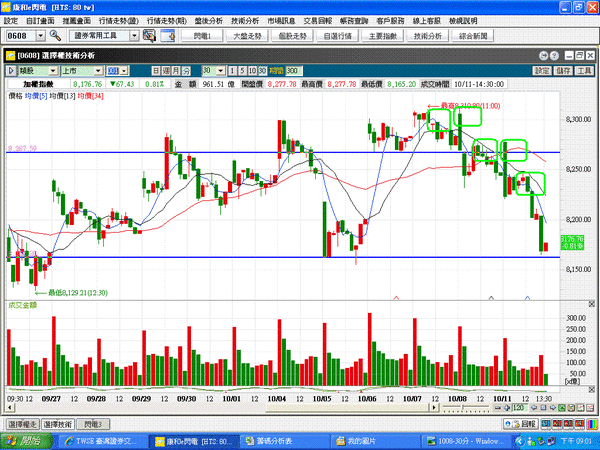This screenshot has width=600, height=450.
Task: Switch to weekly chart with 週 toggle
Action: [x=166, y=71]
